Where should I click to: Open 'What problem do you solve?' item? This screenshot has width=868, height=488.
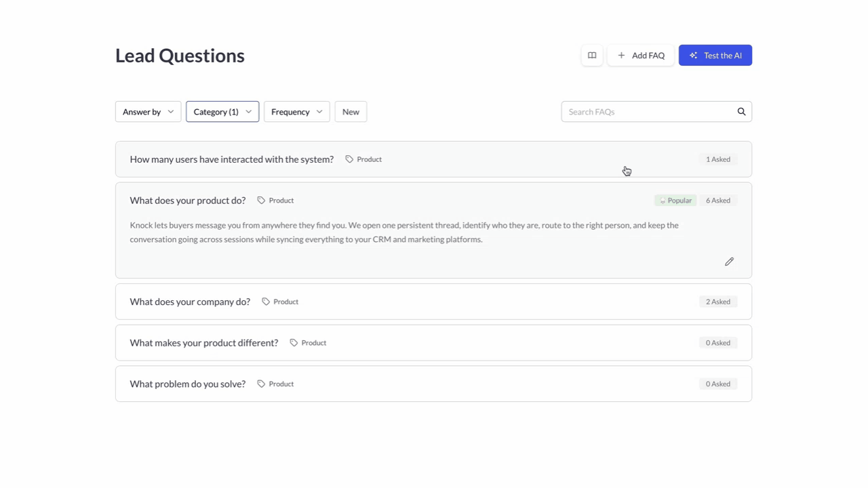coord(187,384)
